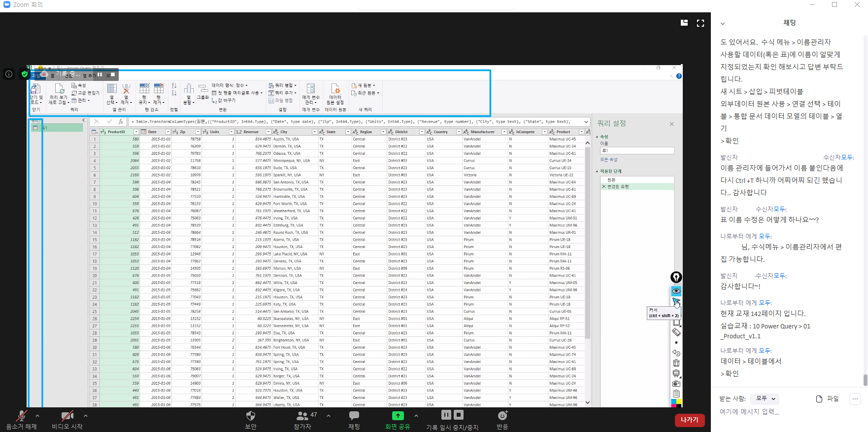Collapse the chat panel chevron
Image resolution: width=868 pixels, height=432 pixels.
coord(723,24)
